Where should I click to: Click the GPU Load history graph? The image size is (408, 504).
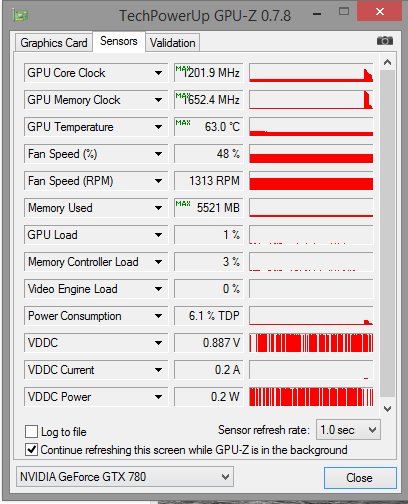(x=311, y=235)
